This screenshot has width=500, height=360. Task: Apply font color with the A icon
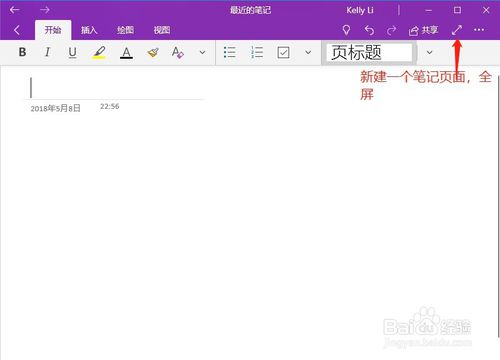pos(126,52)
